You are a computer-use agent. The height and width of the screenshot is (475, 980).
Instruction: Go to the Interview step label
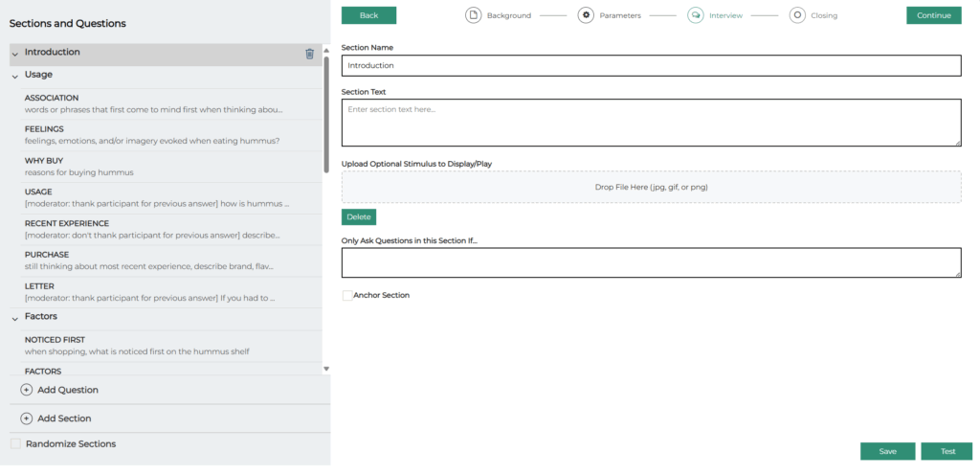(725, 15)
